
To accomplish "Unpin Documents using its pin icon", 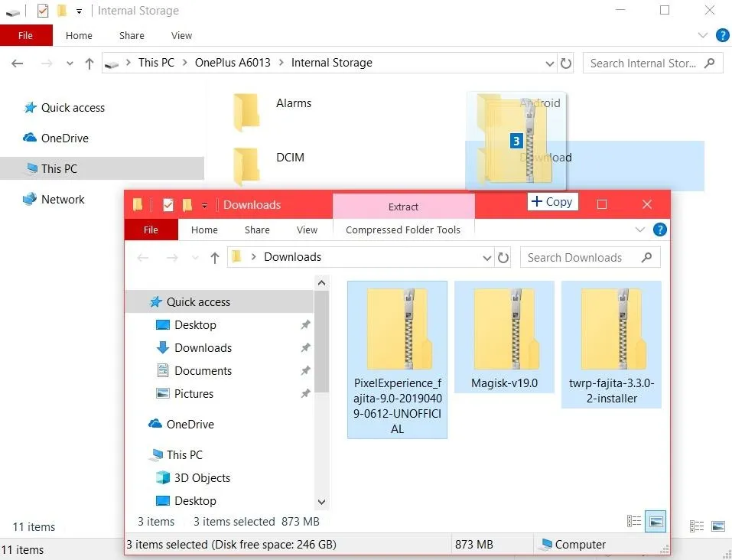I will 305,370.
